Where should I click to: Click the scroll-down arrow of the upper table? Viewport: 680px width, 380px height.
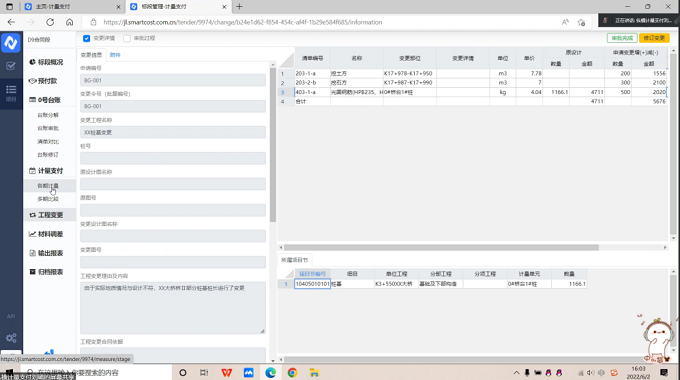click(673, 238)
